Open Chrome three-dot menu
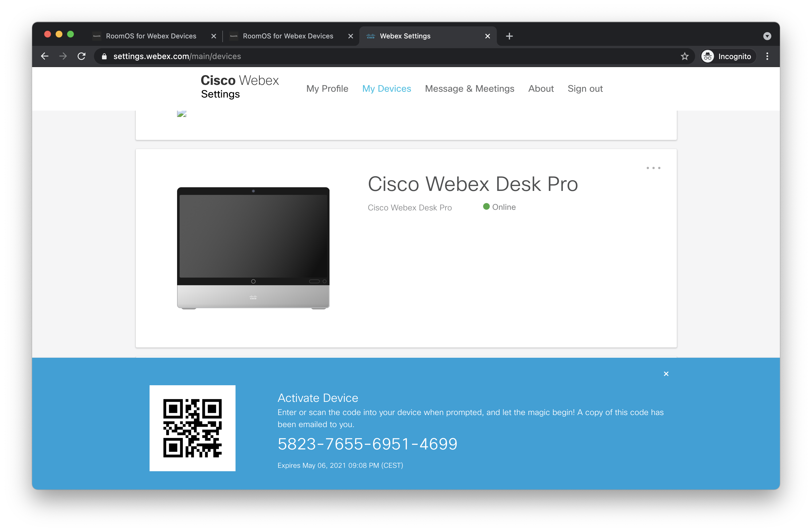The width and height of the screenshot is (812, 532). point(767,56)
